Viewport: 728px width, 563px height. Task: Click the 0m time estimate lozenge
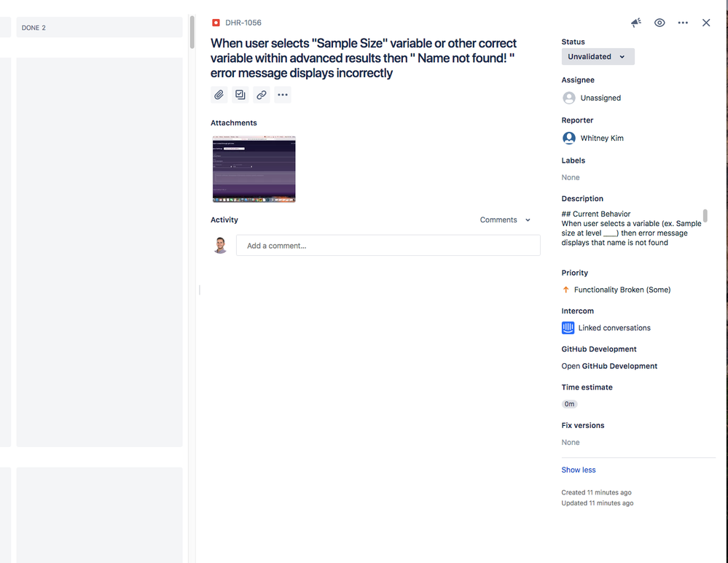569,403
